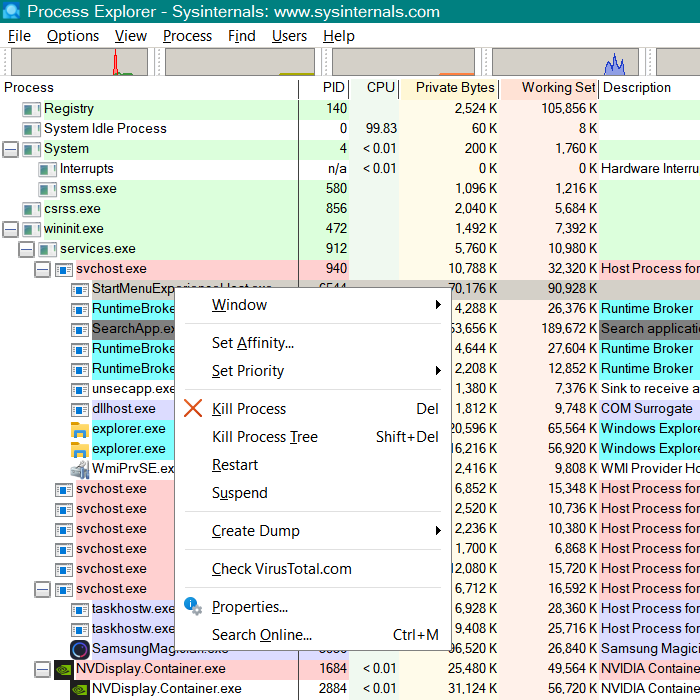Collapse the svchost.exe PID 940 node

(42, 269)
